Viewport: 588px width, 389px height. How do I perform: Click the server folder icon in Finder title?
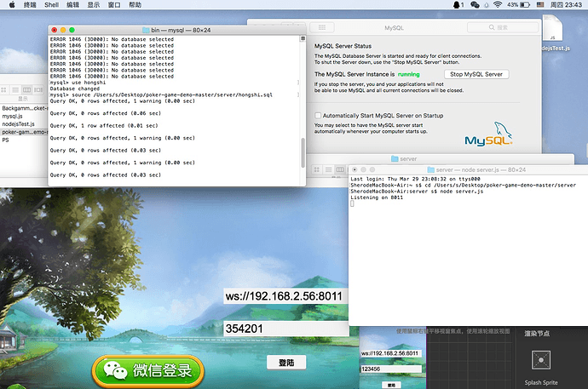point(395,158)
